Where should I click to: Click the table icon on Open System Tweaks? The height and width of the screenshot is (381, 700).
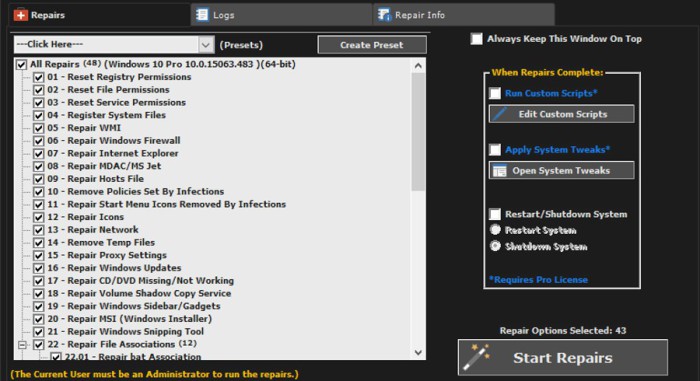pyautogui.click(x=500, y=171)
